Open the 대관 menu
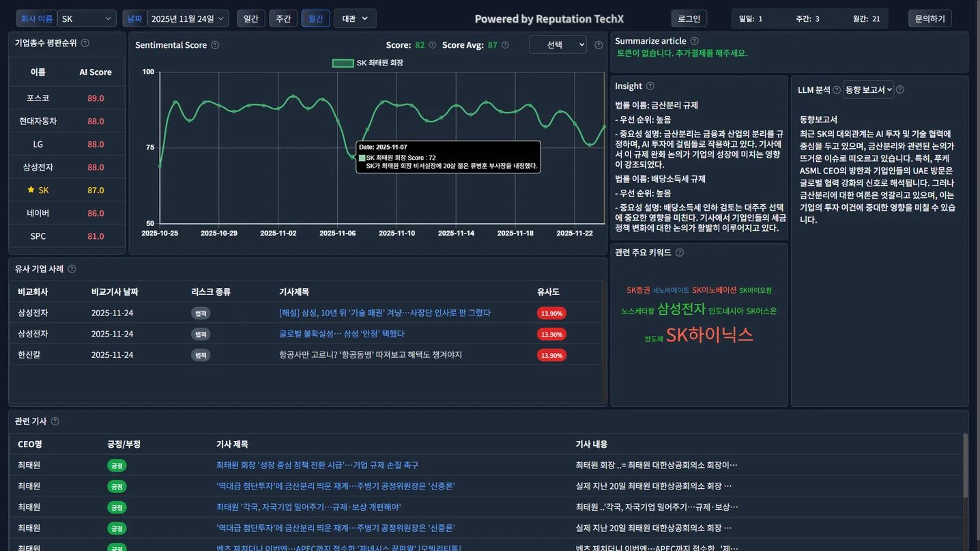Viewport: 980px width, 551px height. coord(354,18)
